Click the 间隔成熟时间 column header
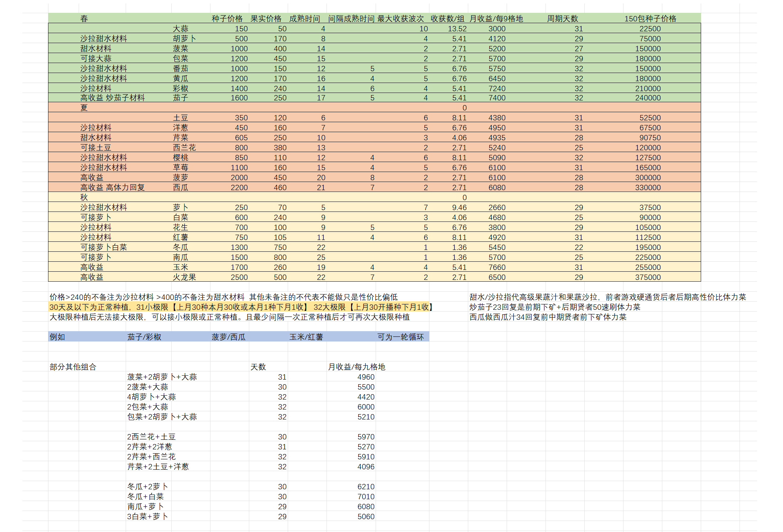783x532 pixels. pos(351,19)
